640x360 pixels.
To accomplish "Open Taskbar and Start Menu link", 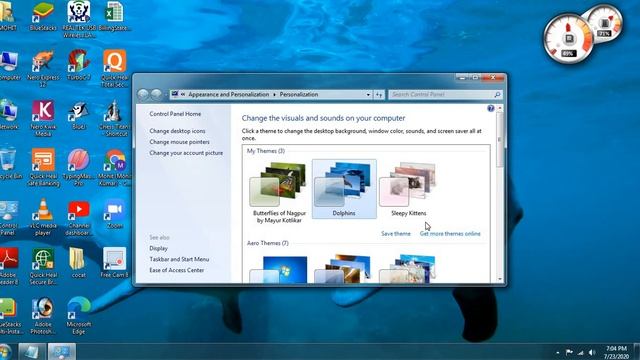I will click(x=179, y=259).
